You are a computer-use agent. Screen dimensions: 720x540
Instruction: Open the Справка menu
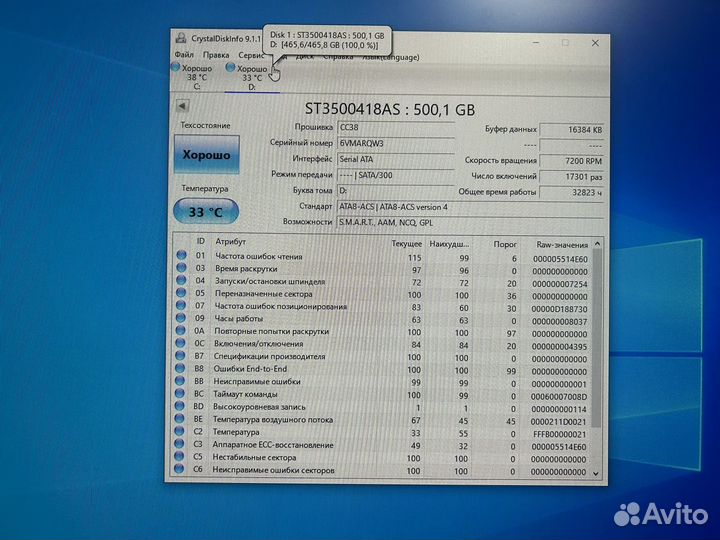pos(338,57)
